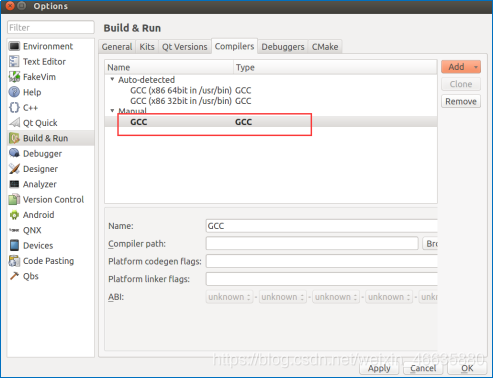
Task: Collapse the Auto-detected compilers group
Action: point(112,79)
